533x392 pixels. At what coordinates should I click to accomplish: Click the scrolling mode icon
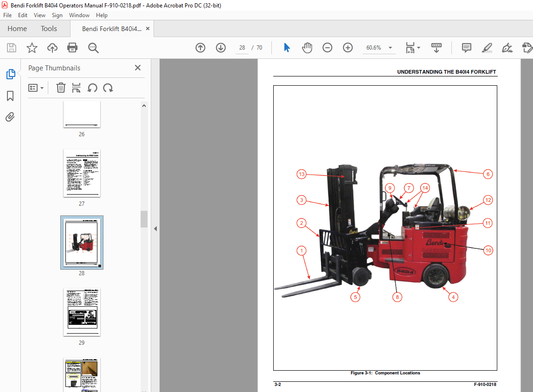click(x=437, y=48)
